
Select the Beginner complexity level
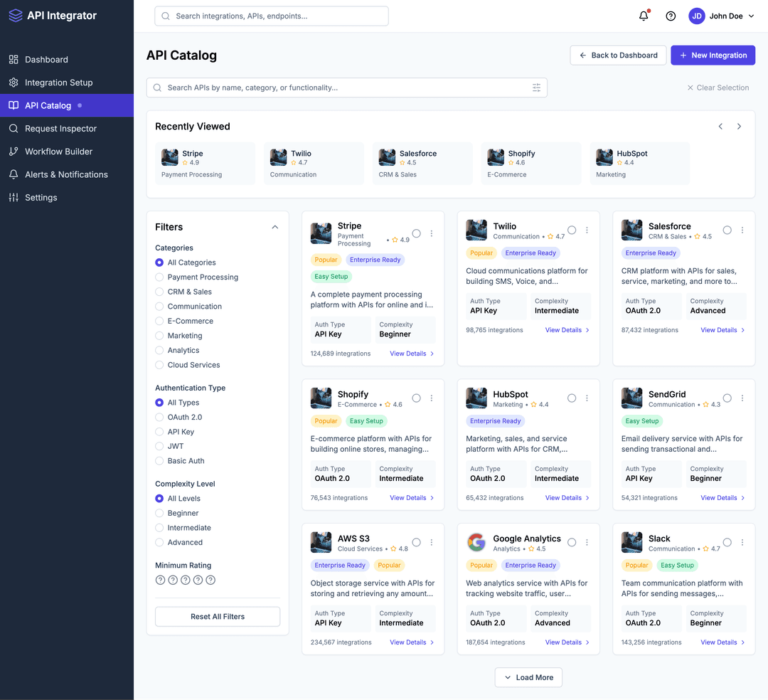click(160, 513)
